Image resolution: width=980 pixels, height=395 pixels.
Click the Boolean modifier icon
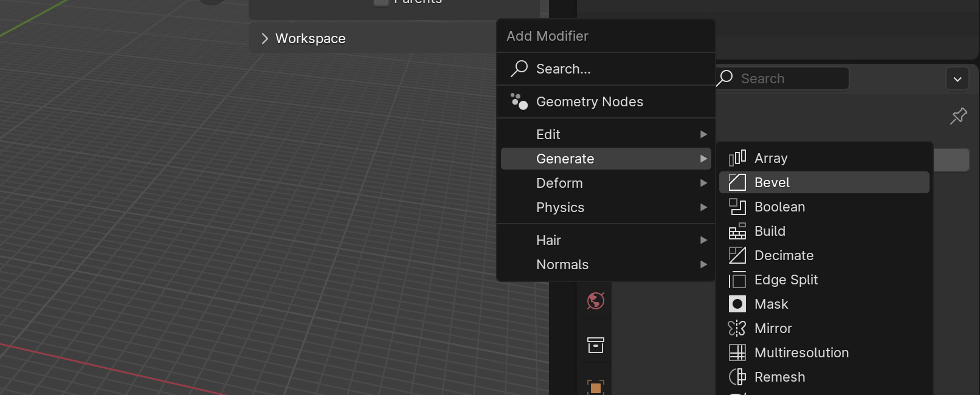click(737, 207)
